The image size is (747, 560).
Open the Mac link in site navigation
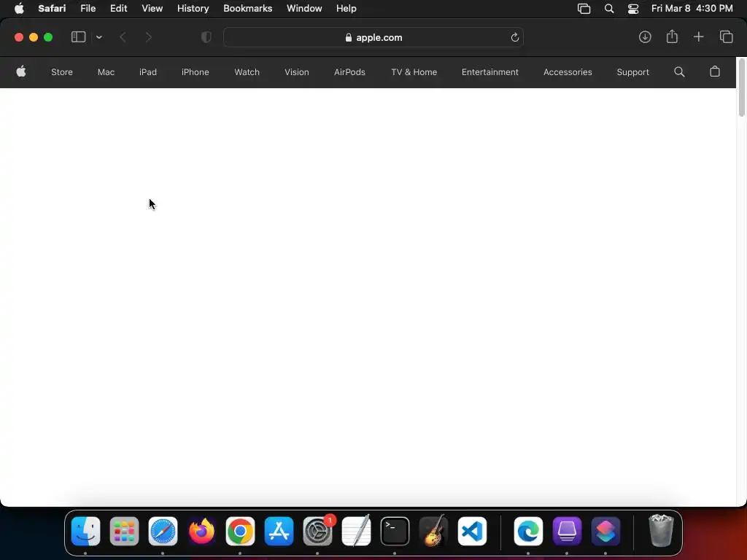click(x=106, y=72)
